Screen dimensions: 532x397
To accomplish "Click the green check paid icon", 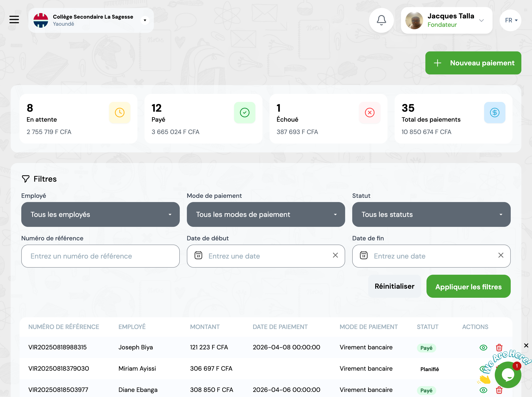I will click(x=244, y=113).
